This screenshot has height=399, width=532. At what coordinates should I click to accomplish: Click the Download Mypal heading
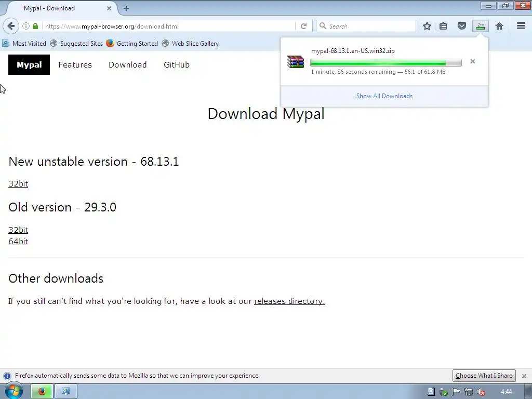266,114
